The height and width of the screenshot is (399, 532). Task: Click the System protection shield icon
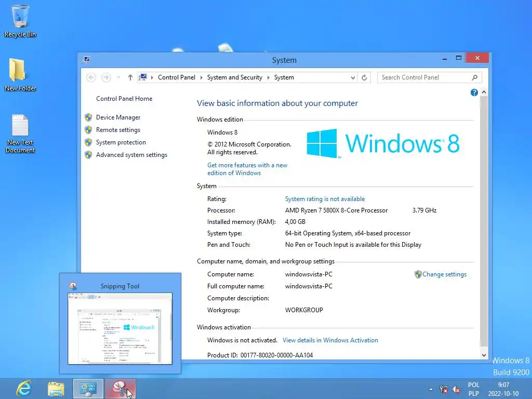pyautogui.click(x=88, y=142)
